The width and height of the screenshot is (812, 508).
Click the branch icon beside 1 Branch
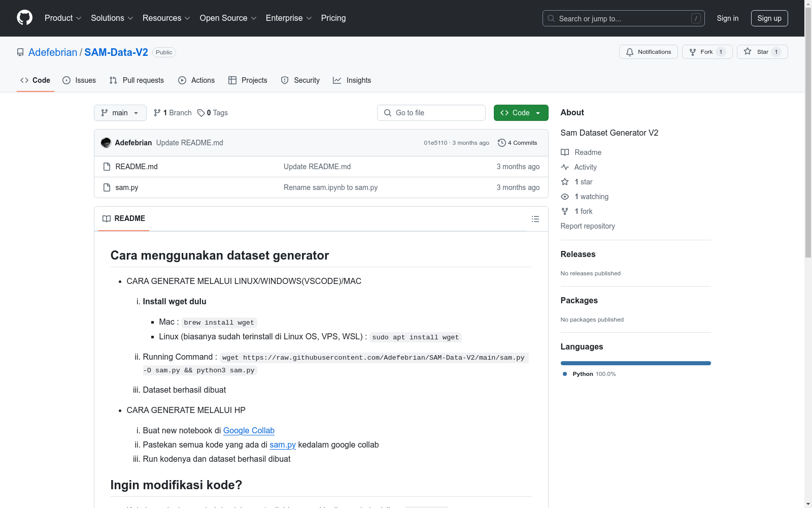(x=157, y=113)
